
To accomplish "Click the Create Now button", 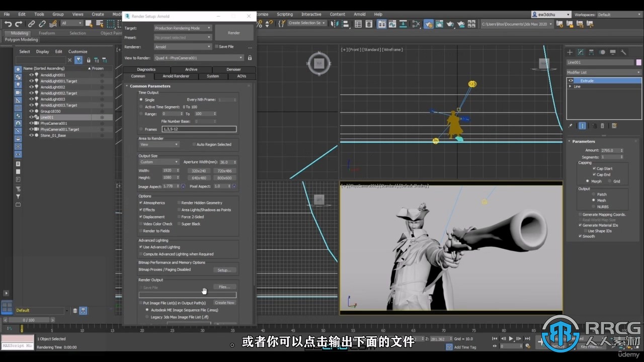I will click(x=224, y=303).
